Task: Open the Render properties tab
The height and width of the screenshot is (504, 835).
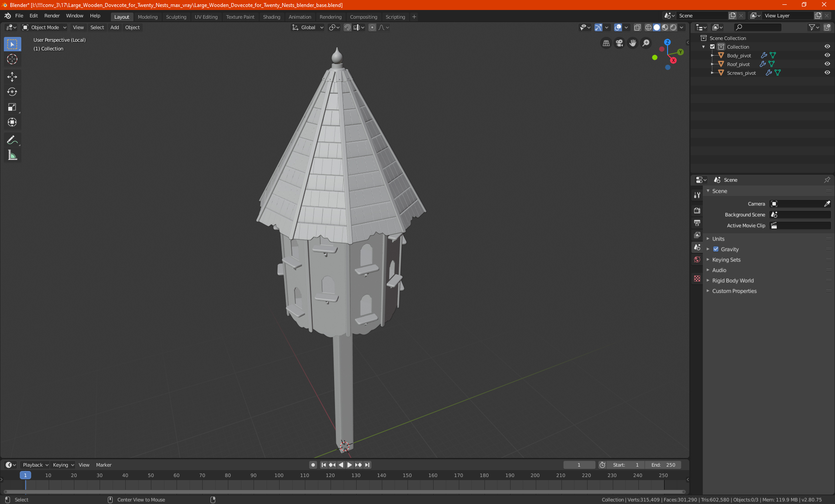Action: 697,210
